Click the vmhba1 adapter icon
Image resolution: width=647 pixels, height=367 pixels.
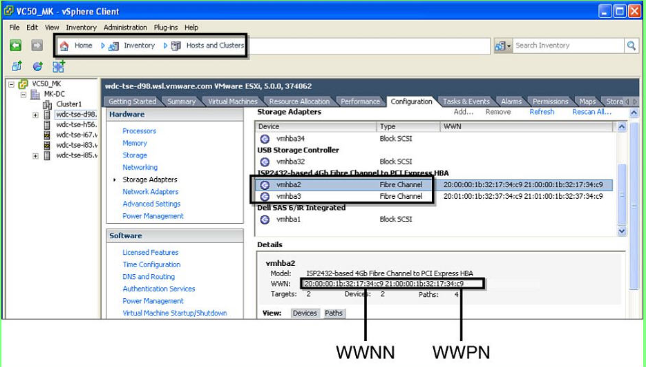pos(265,219)
